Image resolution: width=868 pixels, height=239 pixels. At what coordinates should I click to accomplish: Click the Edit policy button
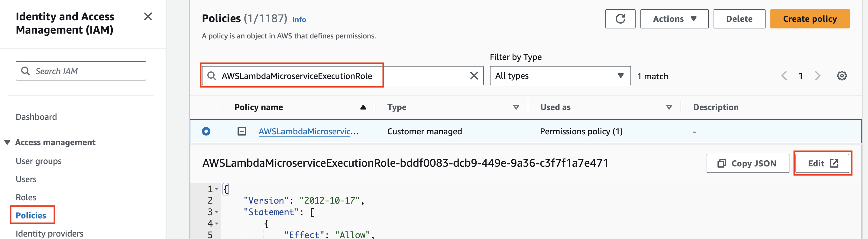(822, 163)
